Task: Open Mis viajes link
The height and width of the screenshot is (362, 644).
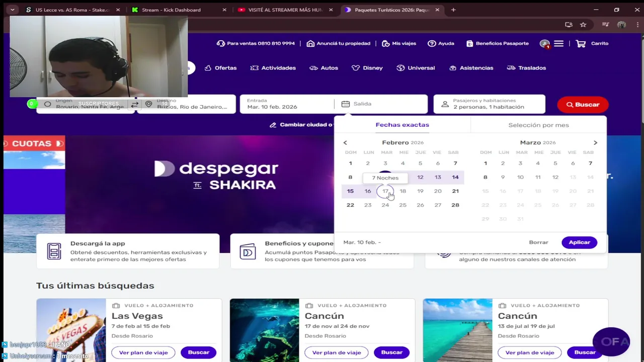Action: click(399, 44)
